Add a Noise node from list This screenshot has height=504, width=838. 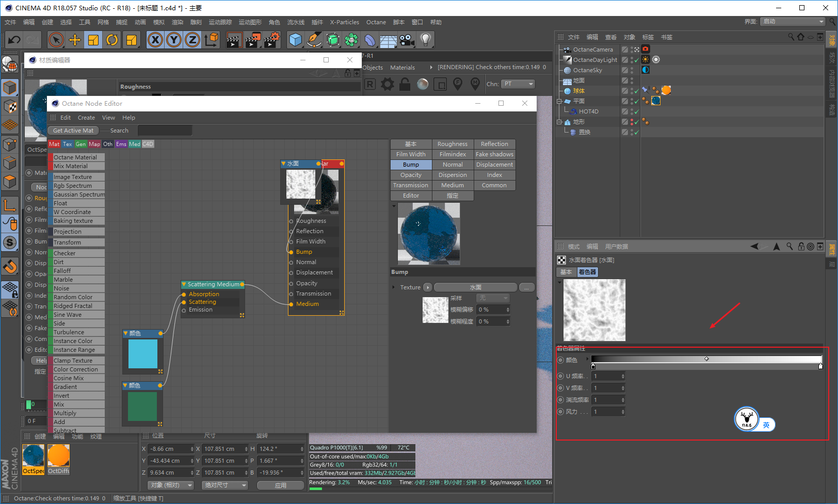click(x=76, y=288)
